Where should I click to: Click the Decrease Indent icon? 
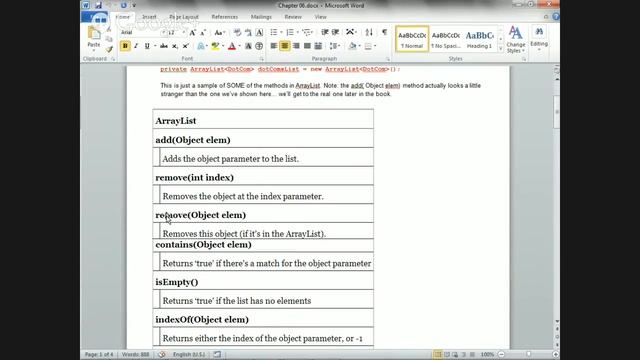coord(325,32)
